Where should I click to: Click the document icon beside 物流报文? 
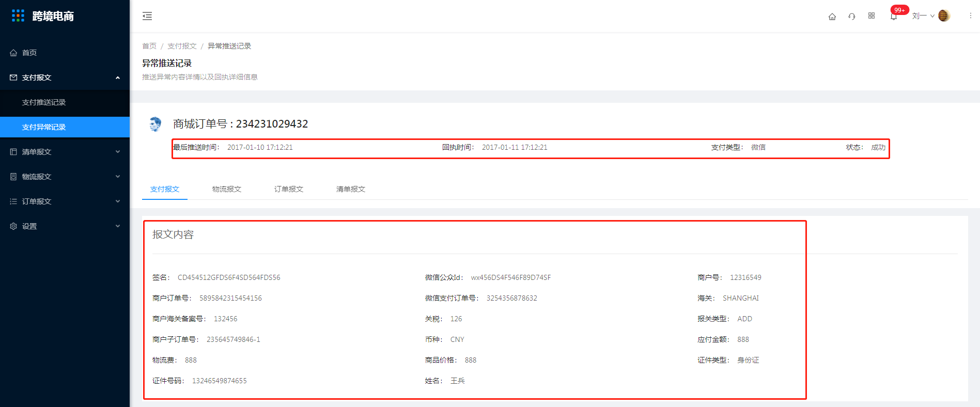[13, 177]
